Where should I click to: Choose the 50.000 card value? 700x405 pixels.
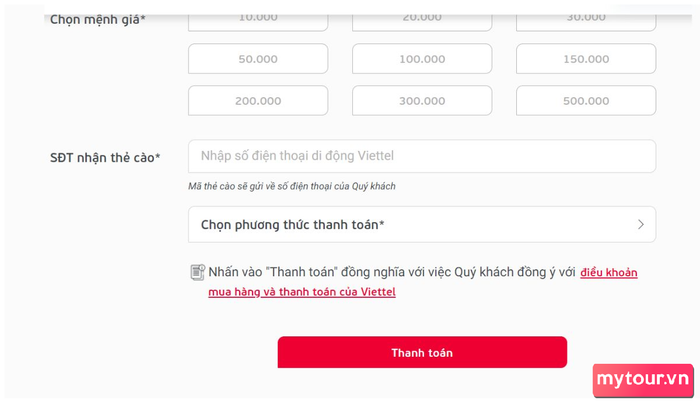[x=258, y=59]
